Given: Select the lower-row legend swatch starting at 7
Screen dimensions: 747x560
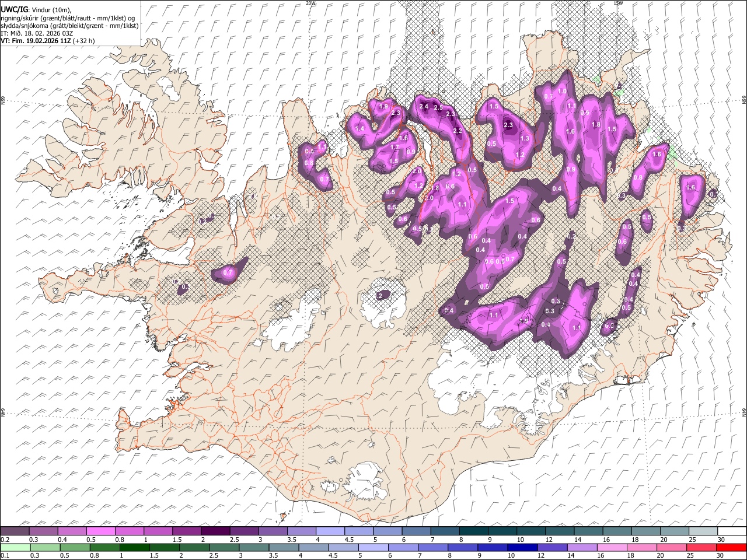Looking at the screenshot, I should [x=432, y=547].
